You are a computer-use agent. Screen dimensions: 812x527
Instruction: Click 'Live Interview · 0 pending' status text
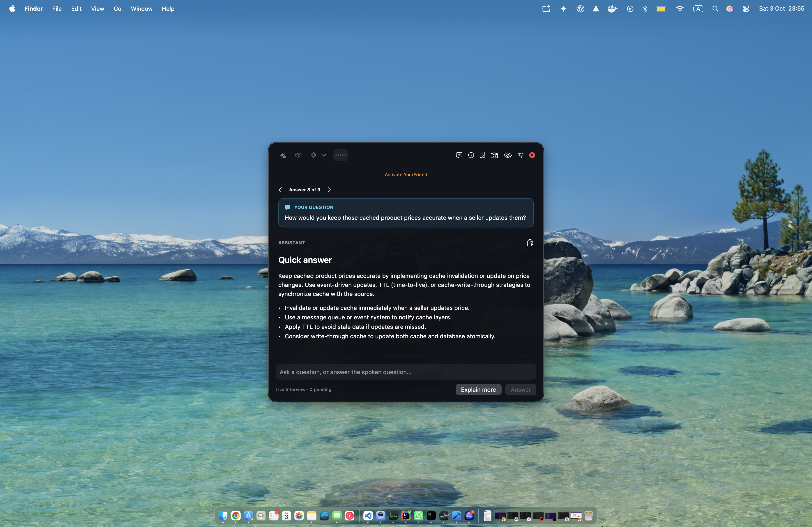pos(303,390)
